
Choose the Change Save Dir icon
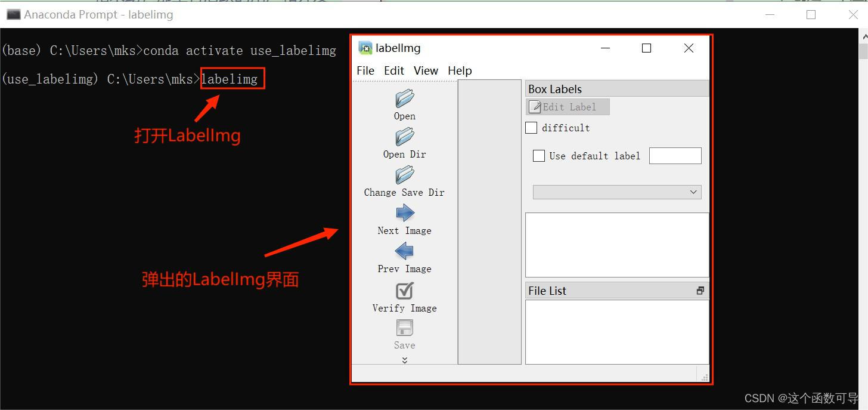(405, 175)
